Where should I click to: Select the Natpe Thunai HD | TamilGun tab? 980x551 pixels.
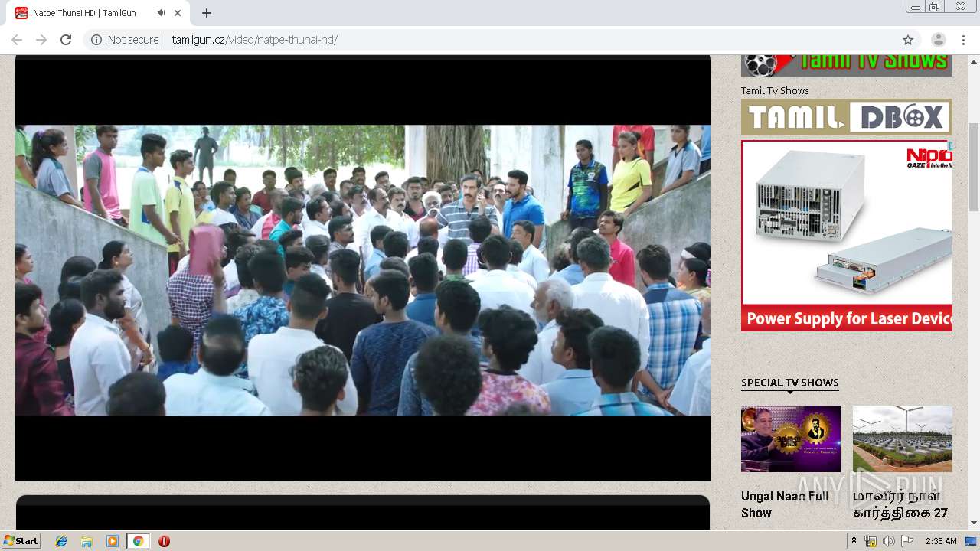(100, 13)
